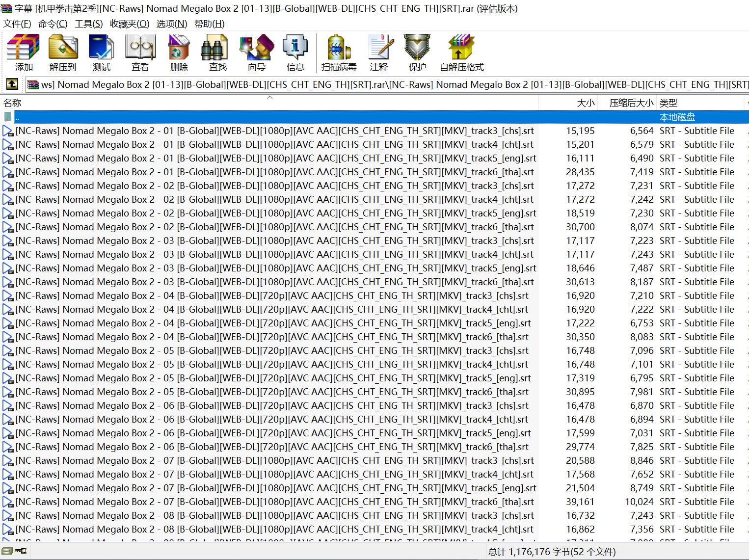Select episode 04 track3_[chs].srt file

(272, 295)
